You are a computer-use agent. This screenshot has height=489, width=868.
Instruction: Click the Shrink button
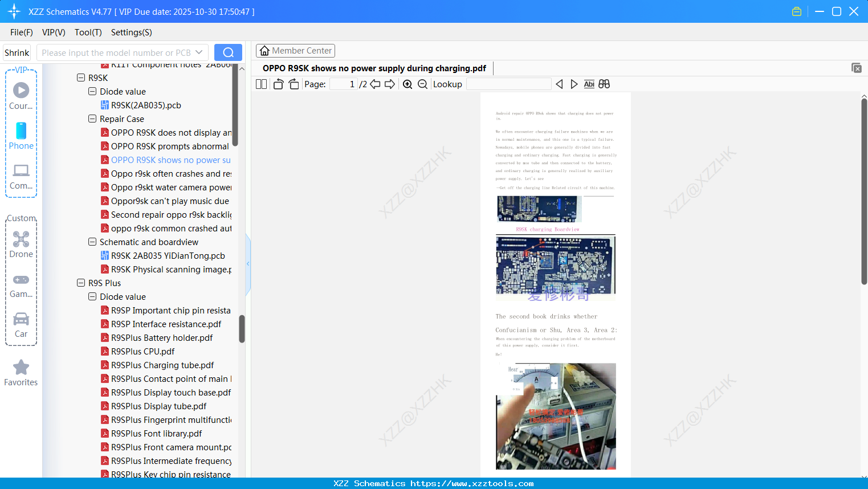coord(17,52)
